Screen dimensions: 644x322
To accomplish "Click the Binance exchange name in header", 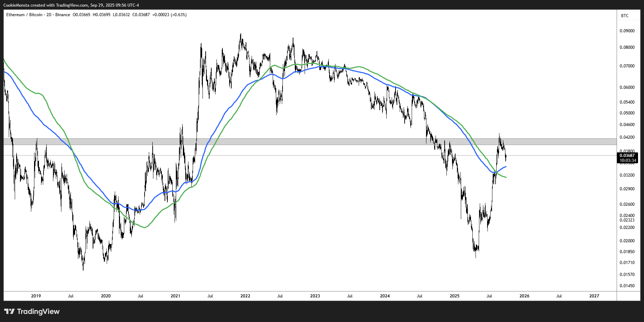I will click(62, 15).
